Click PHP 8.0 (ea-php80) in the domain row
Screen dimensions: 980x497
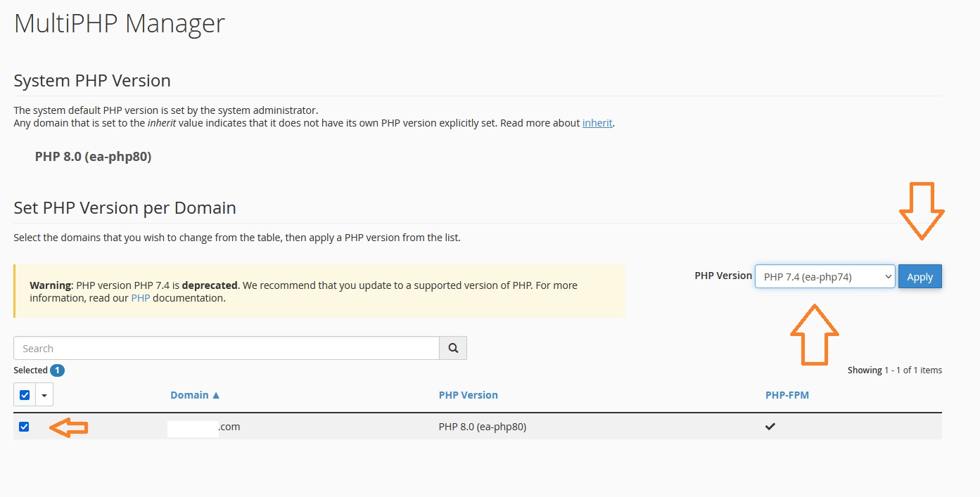click(482, 427)
